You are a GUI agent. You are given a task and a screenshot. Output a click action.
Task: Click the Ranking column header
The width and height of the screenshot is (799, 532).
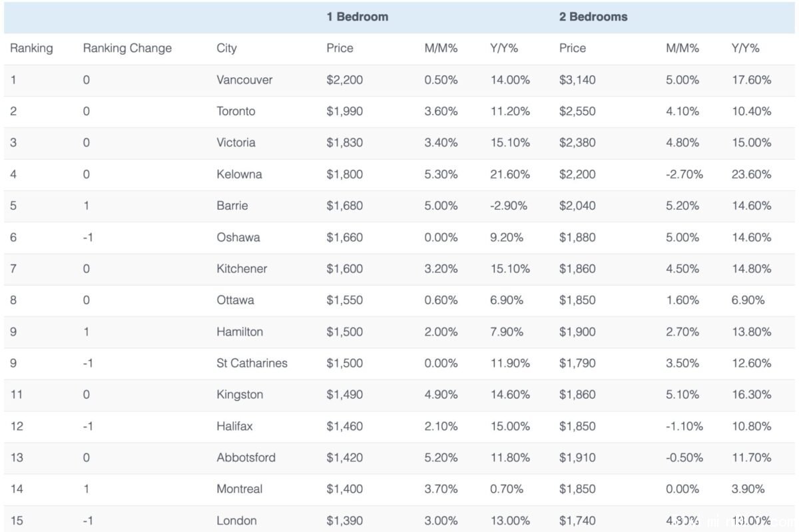pyautogui.click(x=31, y=49)
